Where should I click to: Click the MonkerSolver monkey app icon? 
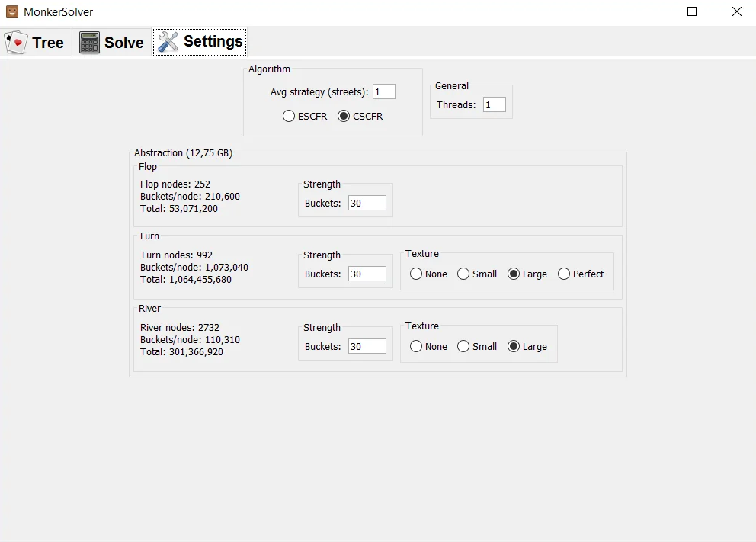pyautogui.click(x=12, y=11)
